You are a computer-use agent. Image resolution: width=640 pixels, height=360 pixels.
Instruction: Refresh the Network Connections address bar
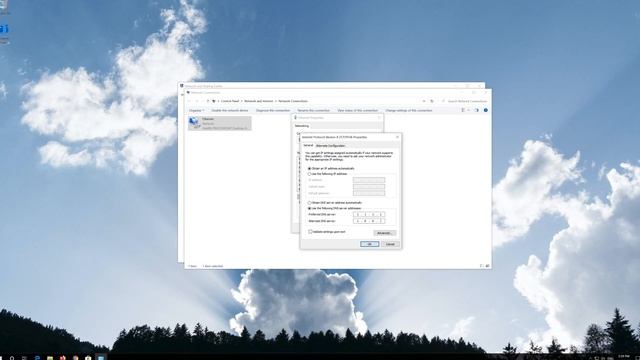point(432,101)
